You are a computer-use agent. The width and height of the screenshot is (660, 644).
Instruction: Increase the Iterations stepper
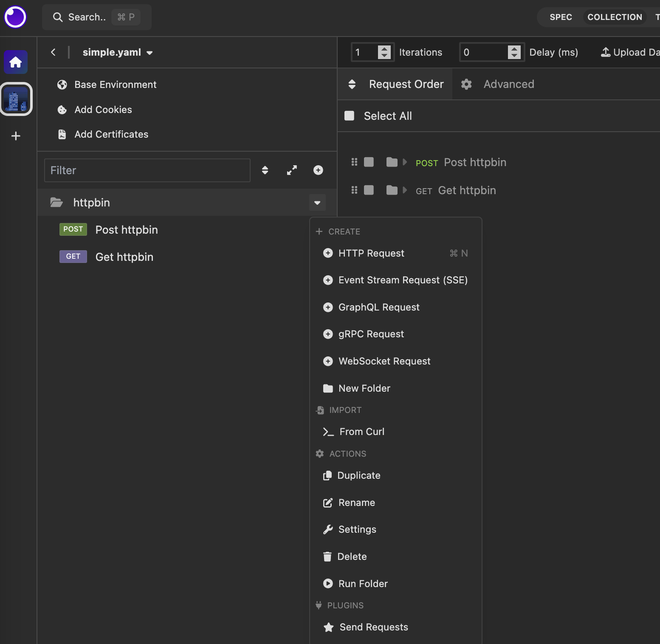(x=384, y=49)
